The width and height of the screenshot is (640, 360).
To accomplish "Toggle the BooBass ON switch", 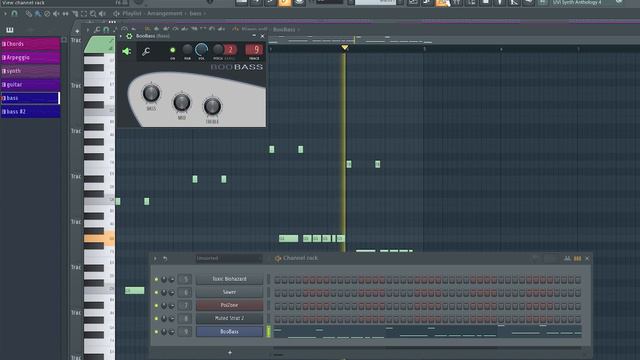I will click(173, 50).
